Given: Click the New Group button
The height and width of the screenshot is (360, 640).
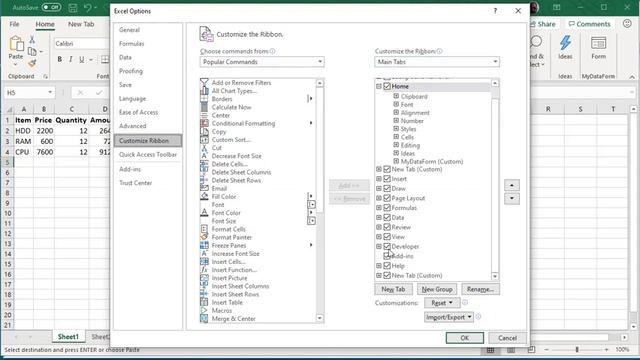Looking at the screenshot, I should (x=437, y=289).
